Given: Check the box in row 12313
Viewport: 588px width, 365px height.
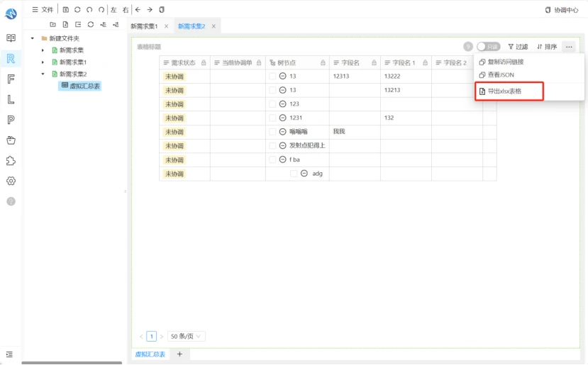Looking at the screenshot, I should point(272,76).
